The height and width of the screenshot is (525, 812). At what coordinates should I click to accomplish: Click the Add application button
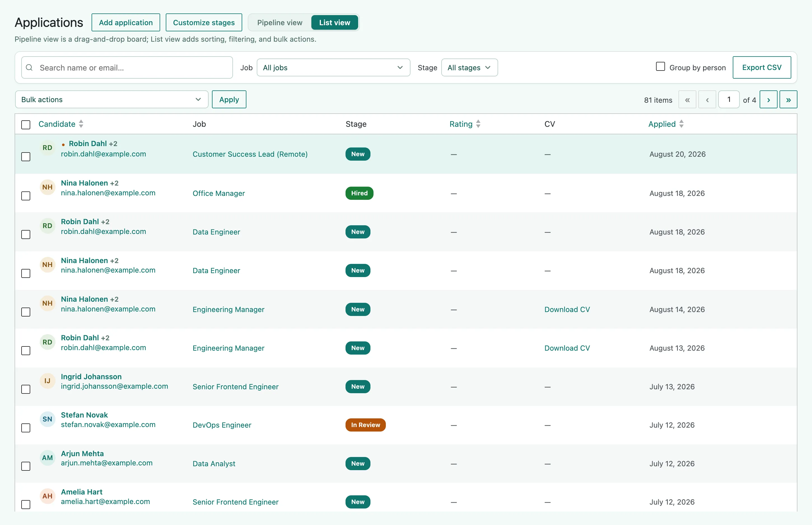click(x=126, y=22)
